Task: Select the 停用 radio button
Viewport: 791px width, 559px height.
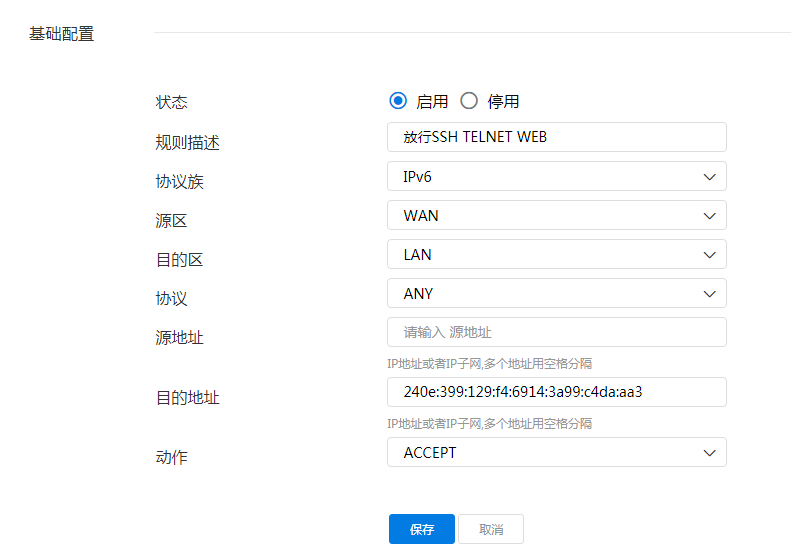Action: click(469, 101)
